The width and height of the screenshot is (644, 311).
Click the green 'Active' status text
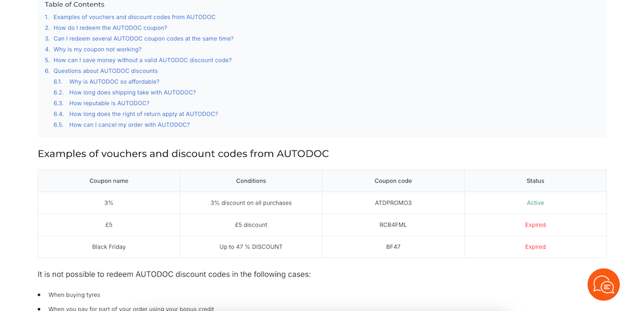tap(535, 203)
